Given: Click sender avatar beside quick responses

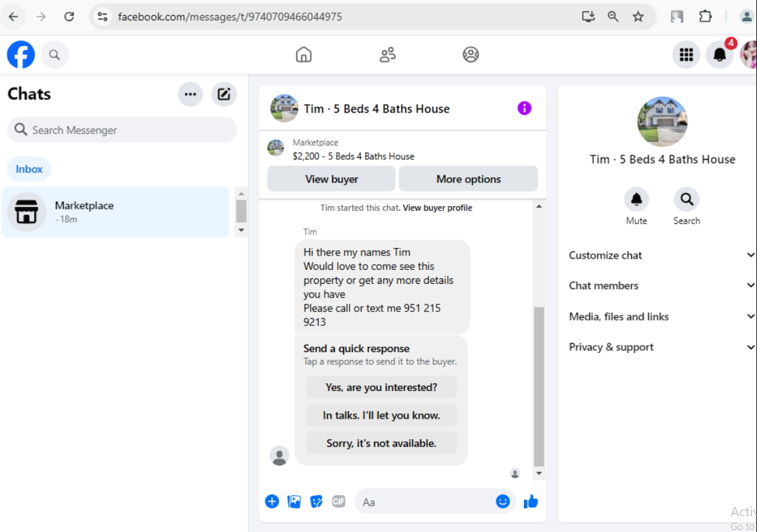Looking at the screenshot, I should coord(279,455).
